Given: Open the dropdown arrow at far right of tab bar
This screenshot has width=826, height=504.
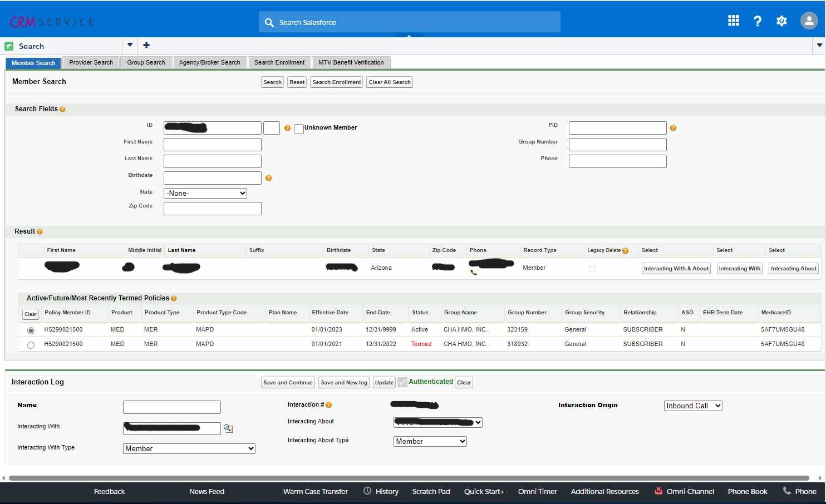Looking at the screenshot, I should coord(819,45).
